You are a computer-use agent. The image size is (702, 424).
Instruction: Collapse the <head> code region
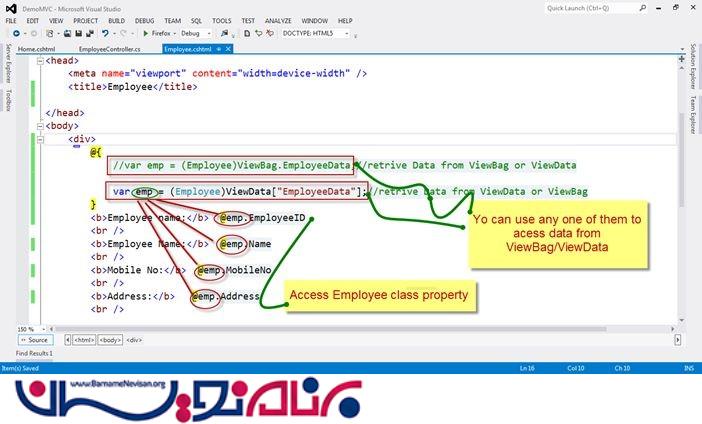[x=40, y=61]
